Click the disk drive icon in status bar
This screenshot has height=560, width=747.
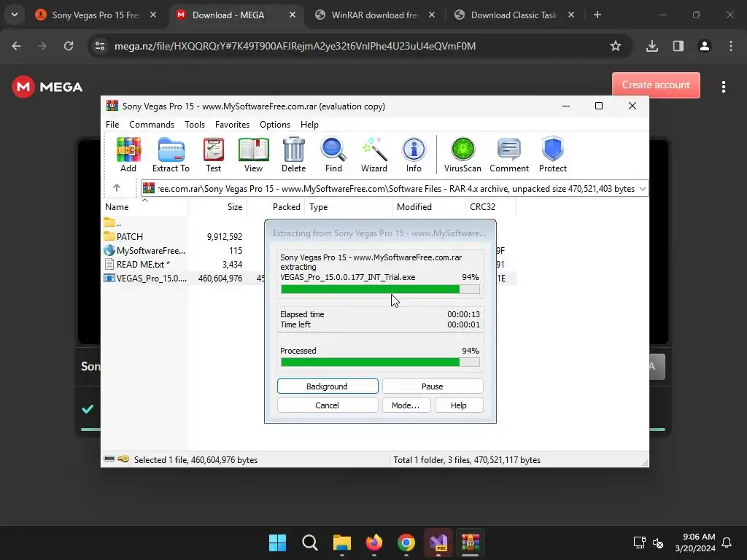109,459
